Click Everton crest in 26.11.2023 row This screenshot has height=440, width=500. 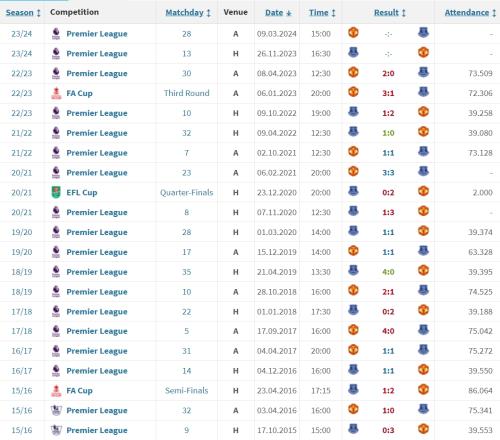pos(353,53)
